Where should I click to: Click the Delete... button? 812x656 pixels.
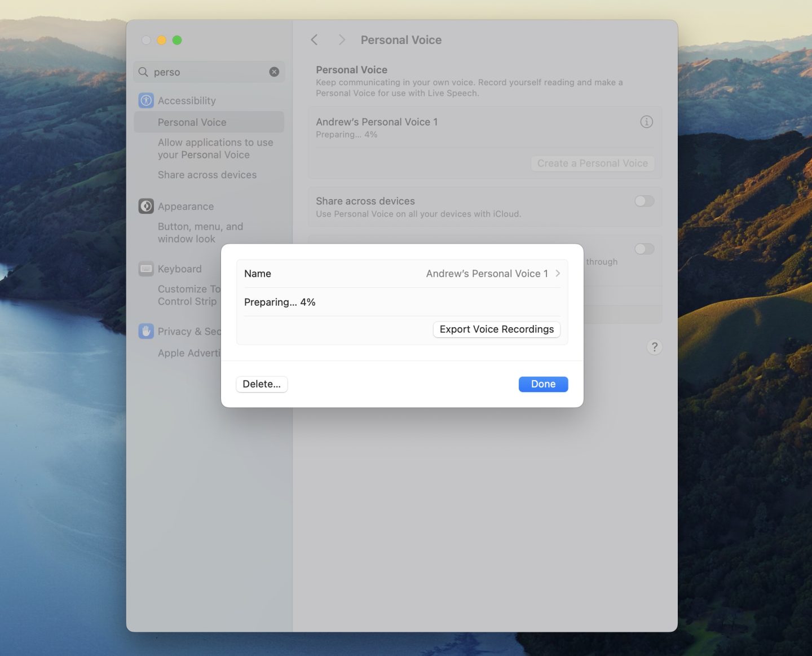click(262, 384)
